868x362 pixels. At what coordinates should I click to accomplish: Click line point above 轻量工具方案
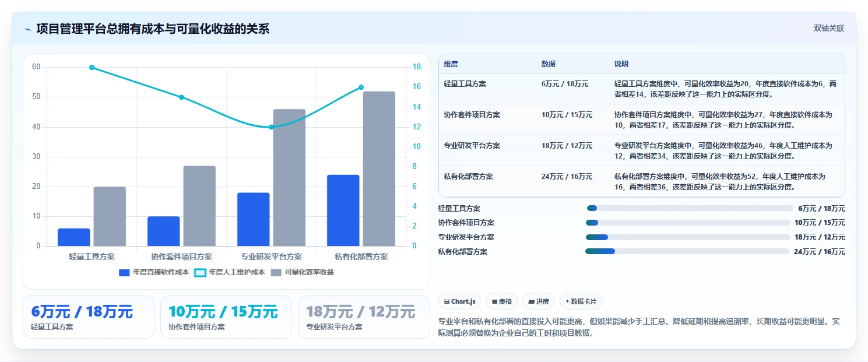tap(92, 67)
